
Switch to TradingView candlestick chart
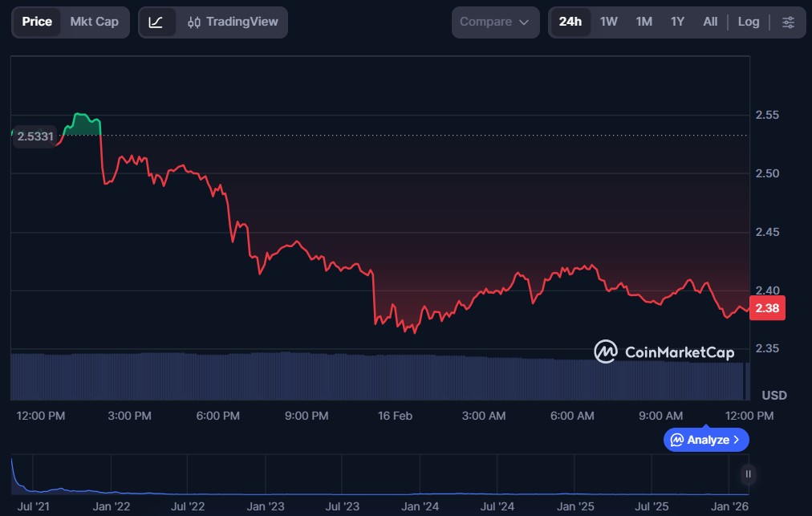[231, 22]
